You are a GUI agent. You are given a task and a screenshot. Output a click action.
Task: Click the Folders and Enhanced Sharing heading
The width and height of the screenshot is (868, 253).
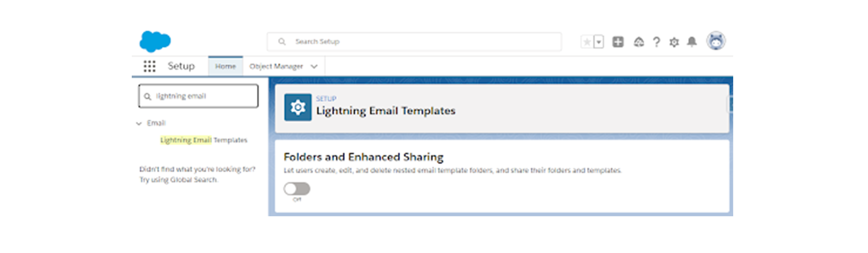(364, 157)
